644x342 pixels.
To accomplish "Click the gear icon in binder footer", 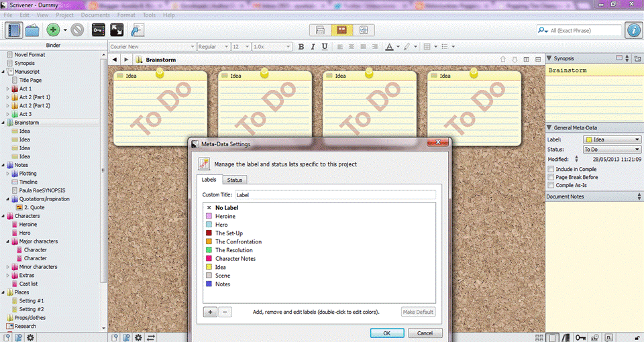I will click(30, 337).
